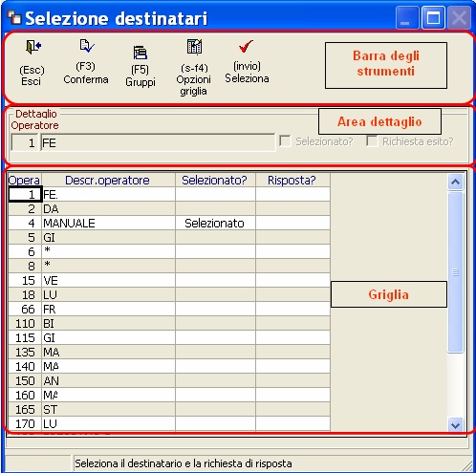
Task: Click Risposta? cell of row 66 FR
Action: tap(292, 309)
